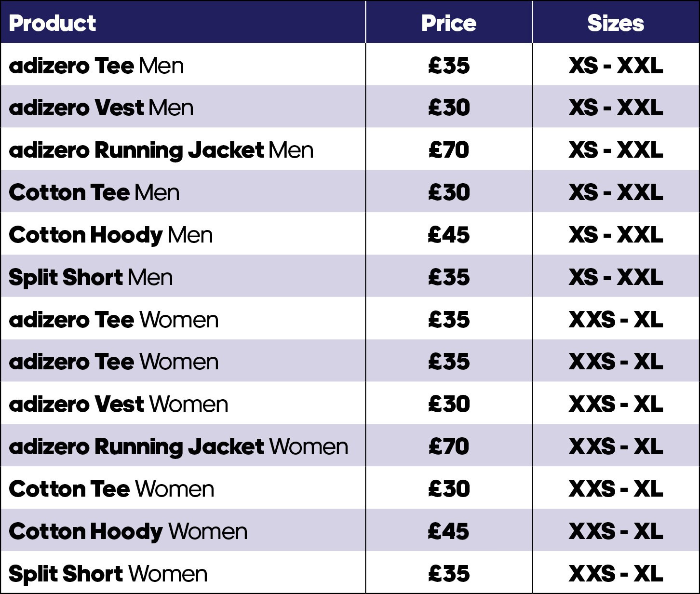Click adizero Running Jacket Women product name

tap(178, 446)
